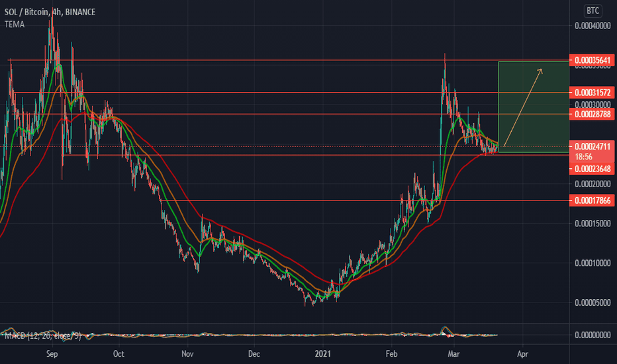Select the 0.00028788 price label
Screen dimensions: 617x364
593,114
